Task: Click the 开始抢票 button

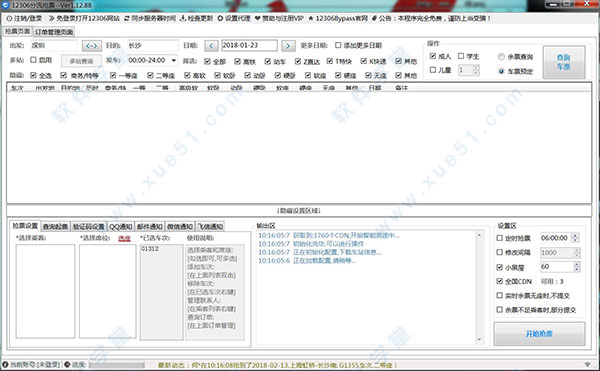Action: click(x=539, y=334)
